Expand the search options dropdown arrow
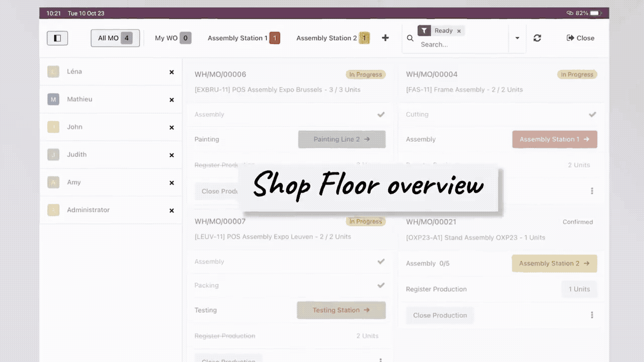644x362 pixels. (x=517, y=38)
